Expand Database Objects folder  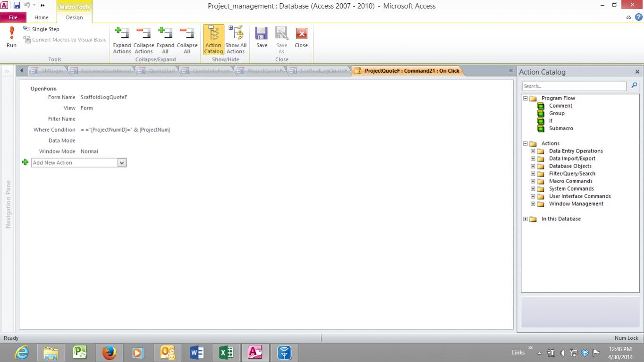pyautogui.click(x=533, y=166)
